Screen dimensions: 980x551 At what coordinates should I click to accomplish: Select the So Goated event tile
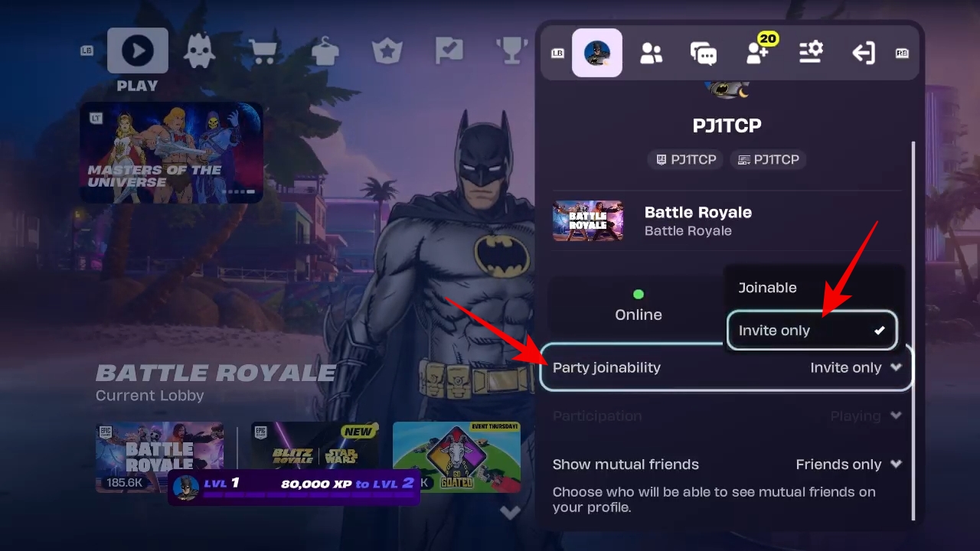click(456, 457)
